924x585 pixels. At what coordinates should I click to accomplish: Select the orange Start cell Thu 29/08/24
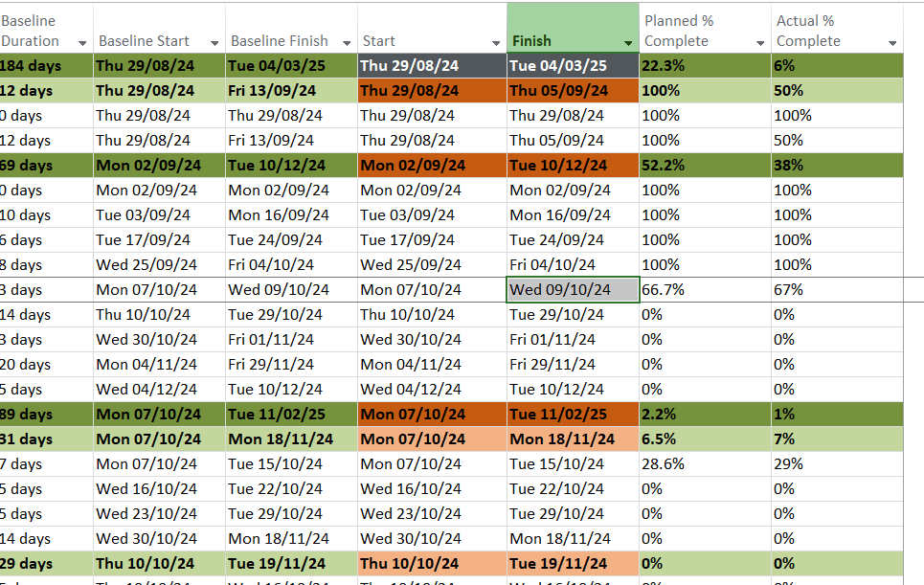click(x=432, y=91)
